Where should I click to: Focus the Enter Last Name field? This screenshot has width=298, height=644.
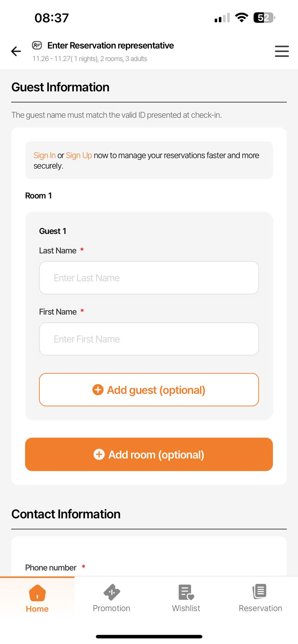pos(149,278)
